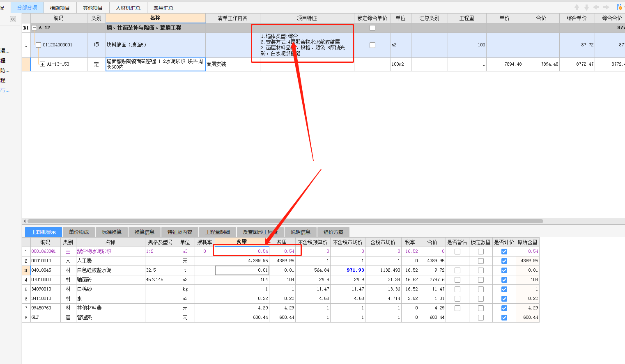Click the 面层安装 work content cell

tap(232, 64)
